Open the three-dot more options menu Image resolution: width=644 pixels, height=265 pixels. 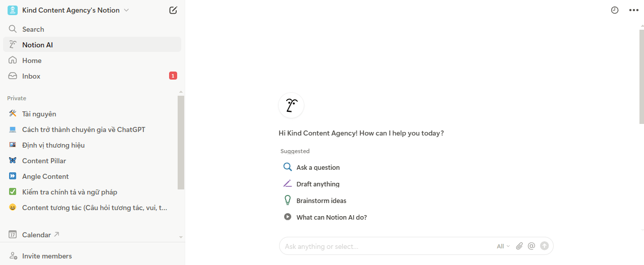(x=633, y=10)
